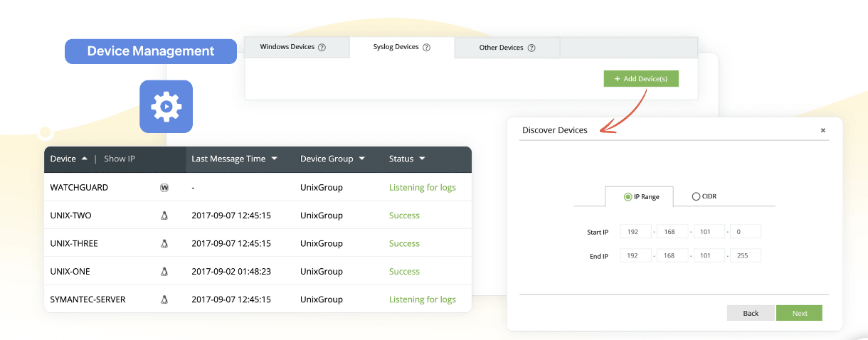Open the Last Message Time dropdown

pyautogui.click(x=274, y=159)
